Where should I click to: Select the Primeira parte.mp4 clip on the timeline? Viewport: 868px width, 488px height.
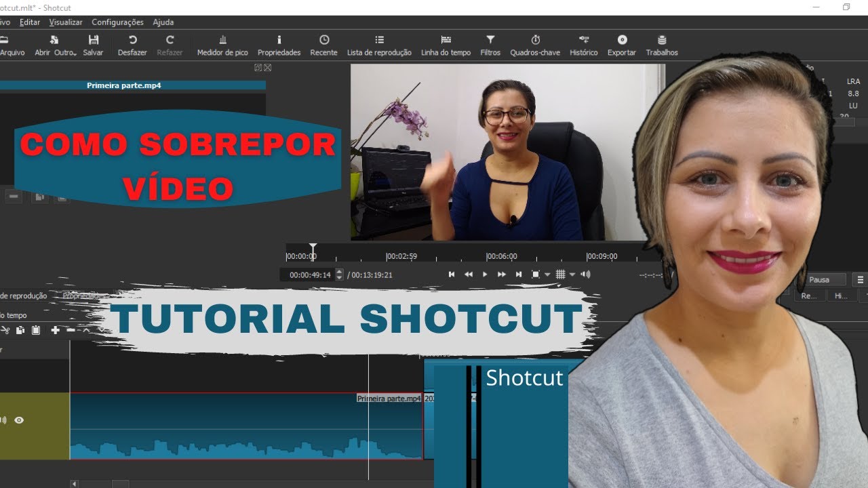246,426
